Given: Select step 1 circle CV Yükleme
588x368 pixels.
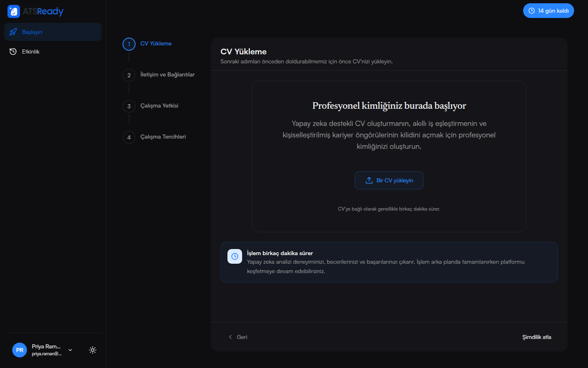Looking at the screenshot, I should pos(129,44).
